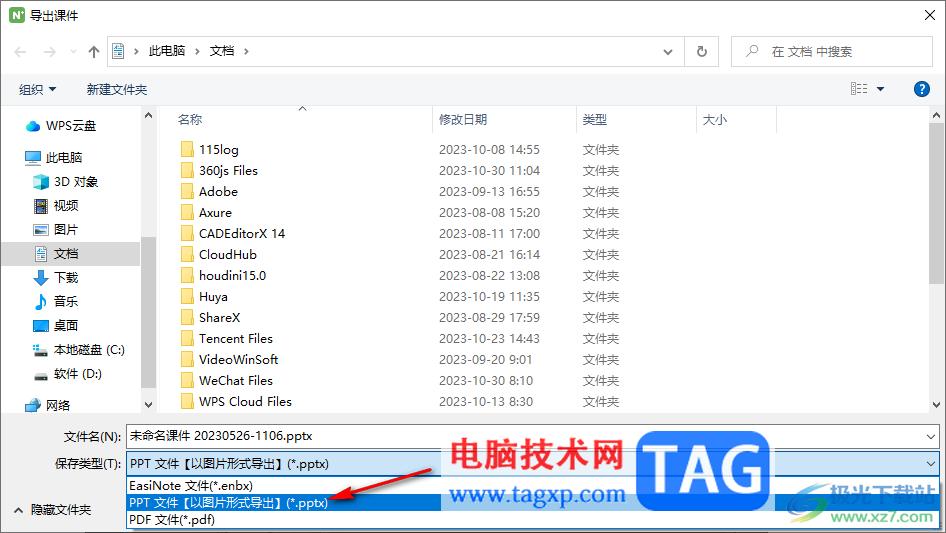Screen dimensions: 946x533
Task: Select the 360js Files folder icon
Action: (188, 170)
